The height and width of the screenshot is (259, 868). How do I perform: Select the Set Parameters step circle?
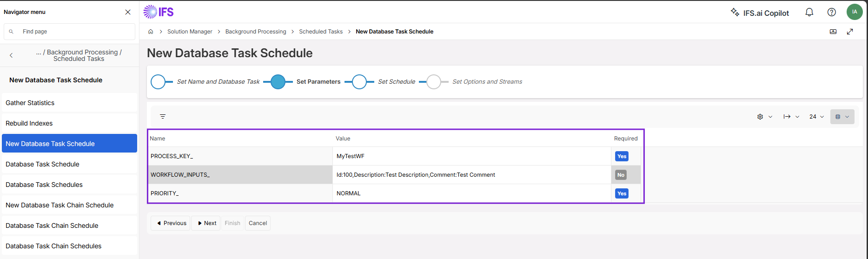tap(278, 82)
